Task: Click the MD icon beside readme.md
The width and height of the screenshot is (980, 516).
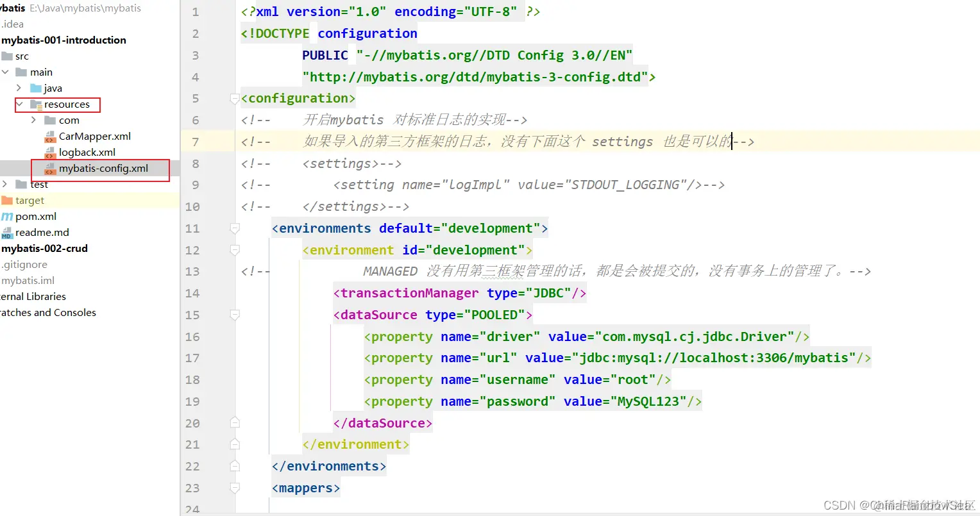Action: 7,233
